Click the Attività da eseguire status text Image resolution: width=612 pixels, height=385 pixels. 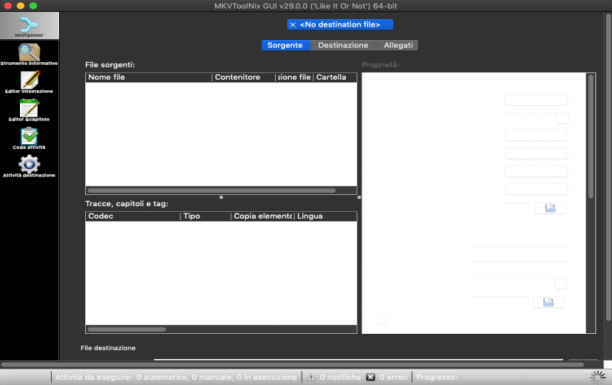click(x=176, y=377)
